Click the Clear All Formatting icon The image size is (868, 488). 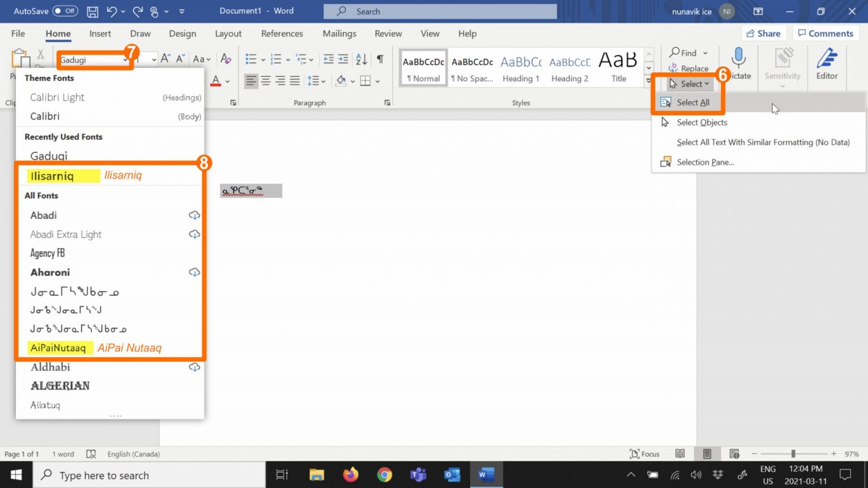click(x=226, y=59)
